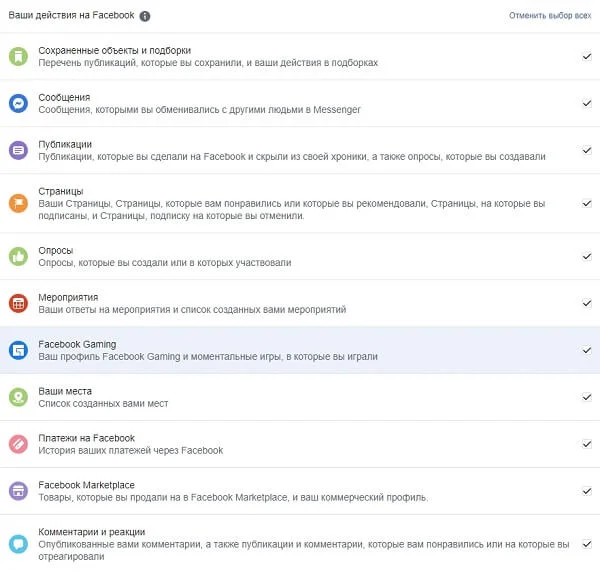This screenshot has height=572, width=600.
Task: Click the green location pin Ваши места icon
Action: (18, 397)
